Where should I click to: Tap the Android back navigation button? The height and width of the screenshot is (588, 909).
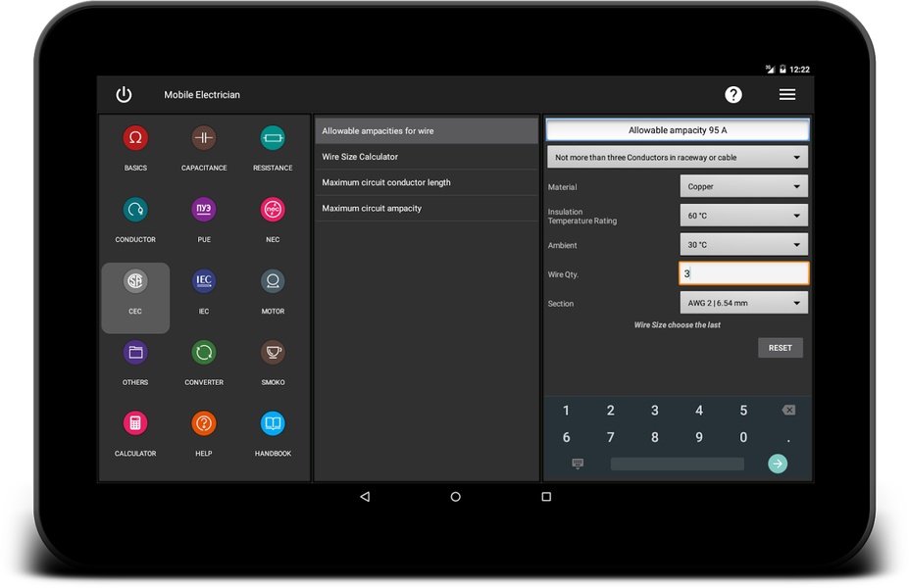(365, 497)
